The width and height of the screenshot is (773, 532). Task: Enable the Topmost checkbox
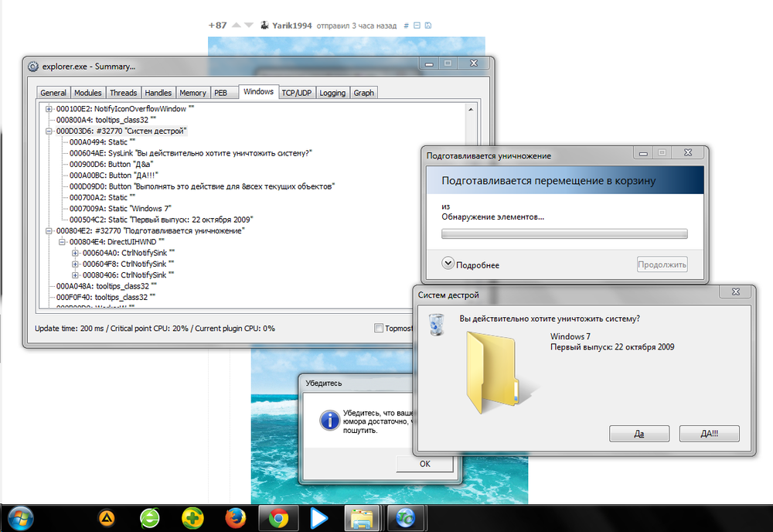[378, 328]
